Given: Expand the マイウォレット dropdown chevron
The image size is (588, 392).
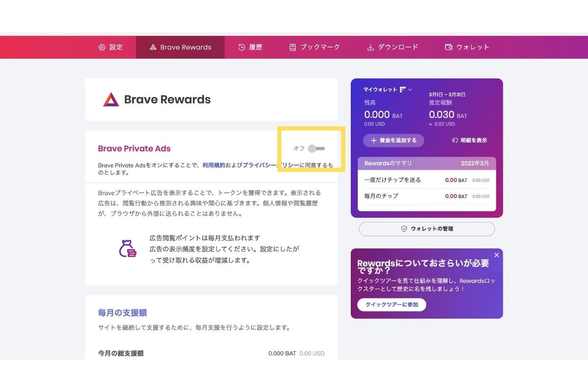Looking at the screenshot, I should pyautogui.click(x=410, y=90).
